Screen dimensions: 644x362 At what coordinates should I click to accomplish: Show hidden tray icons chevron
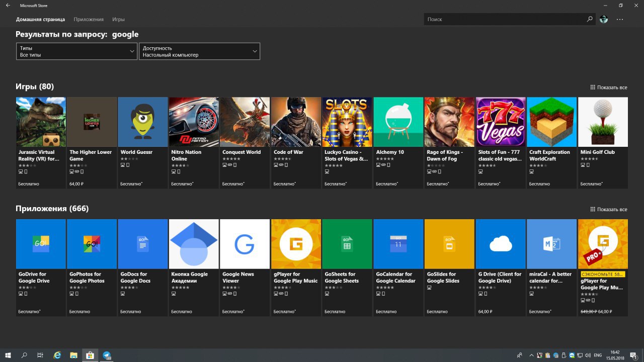(x=532, y=355)
